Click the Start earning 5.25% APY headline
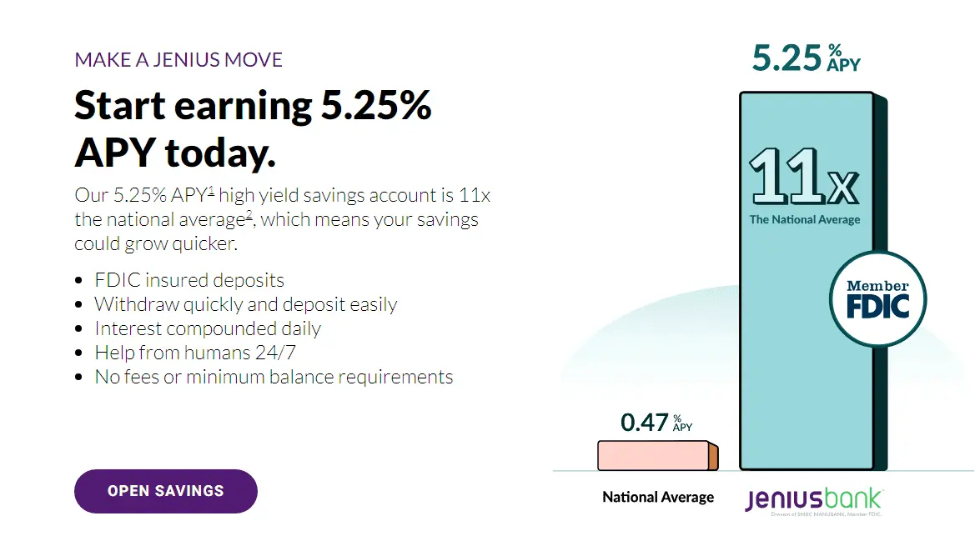 point(253,128)
